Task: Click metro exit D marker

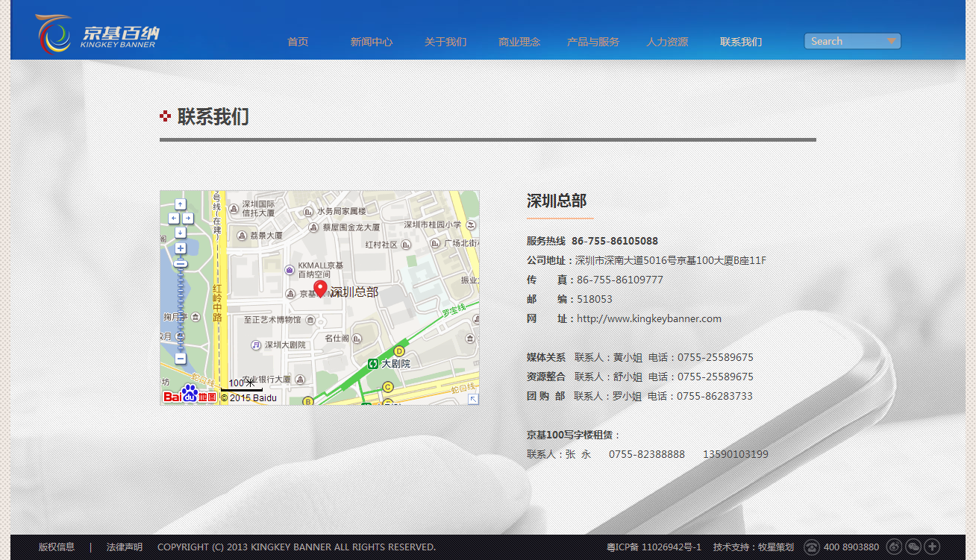Action: [x=398, y=351]
